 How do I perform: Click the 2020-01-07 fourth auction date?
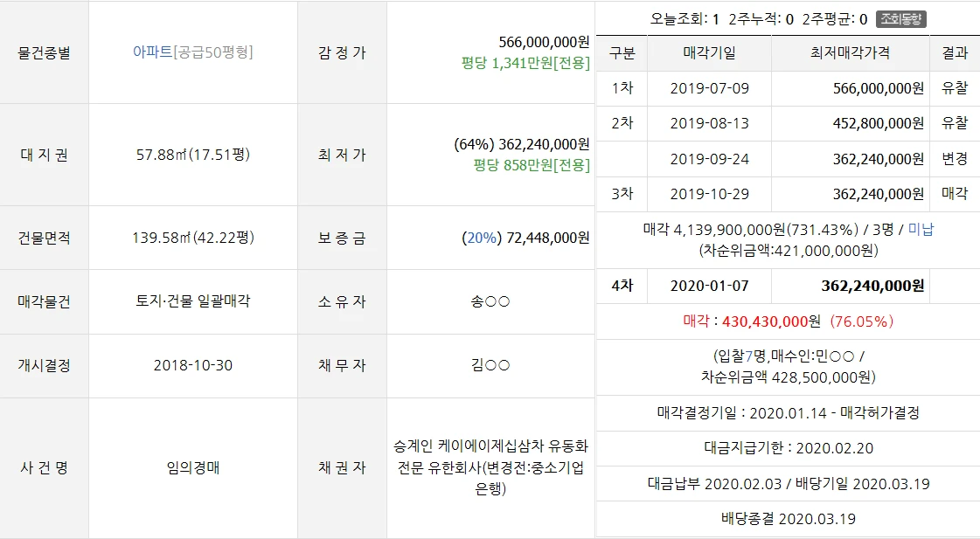pos(709,286)
